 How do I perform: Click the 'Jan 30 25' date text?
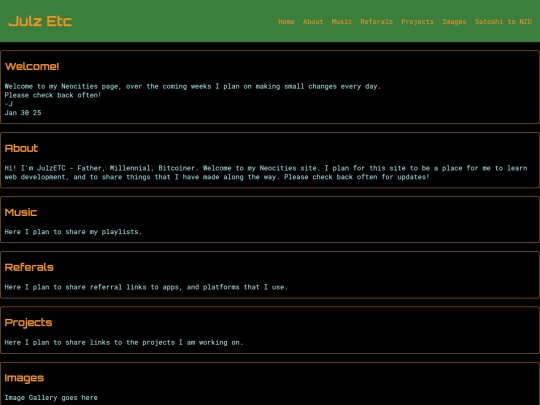point(23,113)
